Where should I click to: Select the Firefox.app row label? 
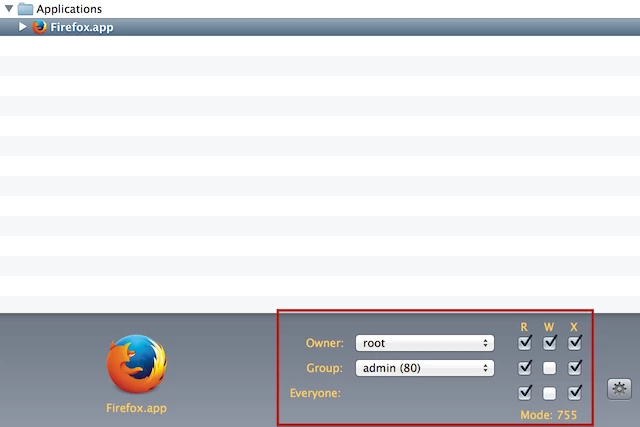(x=82, y=27)
